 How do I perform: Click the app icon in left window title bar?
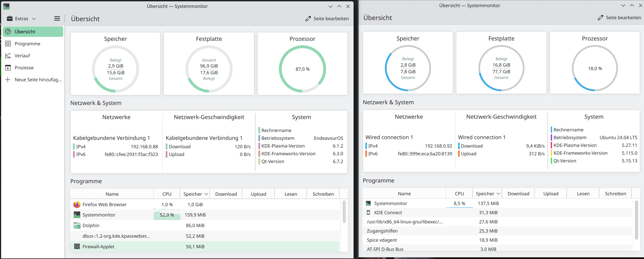[6, 6]
